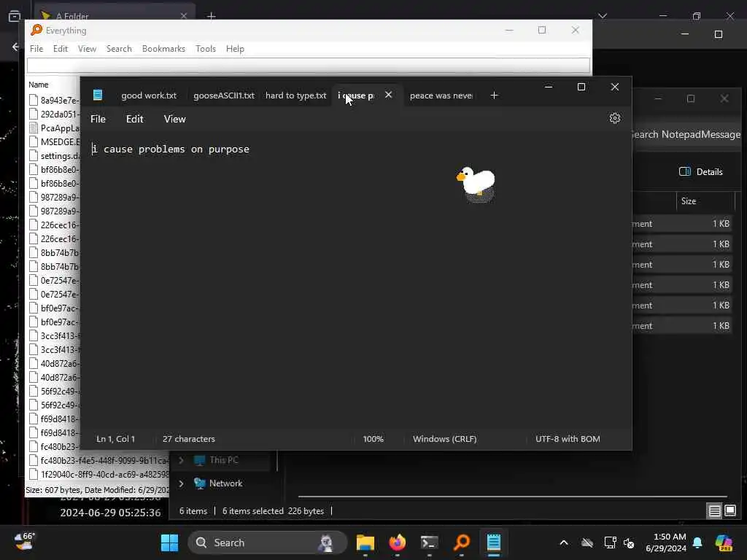Viewport: 747px width, 560px height.
Task: Switch to gooseASCII1.txt tab
Action: click(224, 96)
